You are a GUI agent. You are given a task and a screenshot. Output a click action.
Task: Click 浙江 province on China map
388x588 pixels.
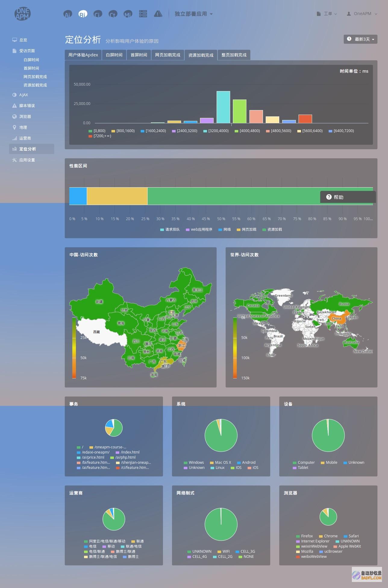[x=182, y=346]
